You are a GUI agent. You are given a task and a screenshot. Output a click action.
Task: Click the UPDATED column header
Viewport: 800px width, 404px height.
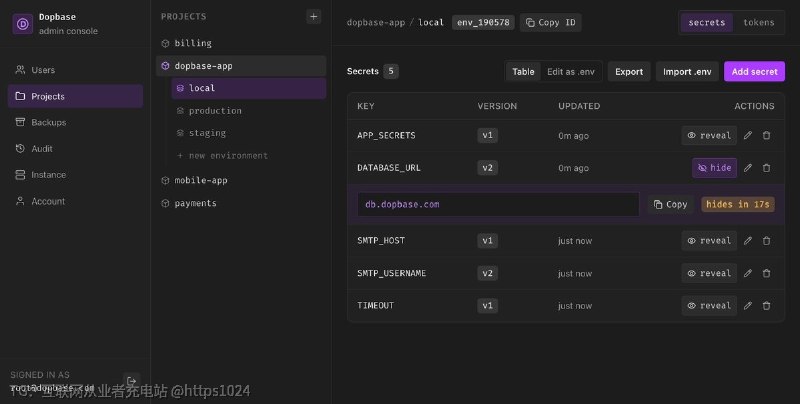tap(579, 106)
